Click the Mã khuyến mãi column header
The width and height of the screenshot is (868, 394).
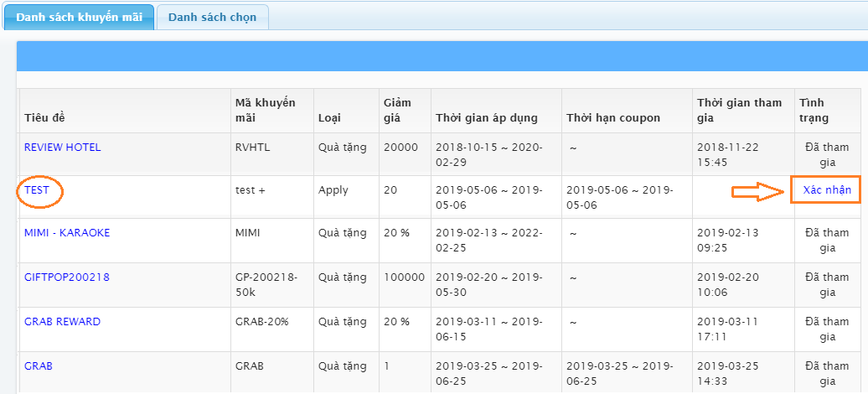265,110
